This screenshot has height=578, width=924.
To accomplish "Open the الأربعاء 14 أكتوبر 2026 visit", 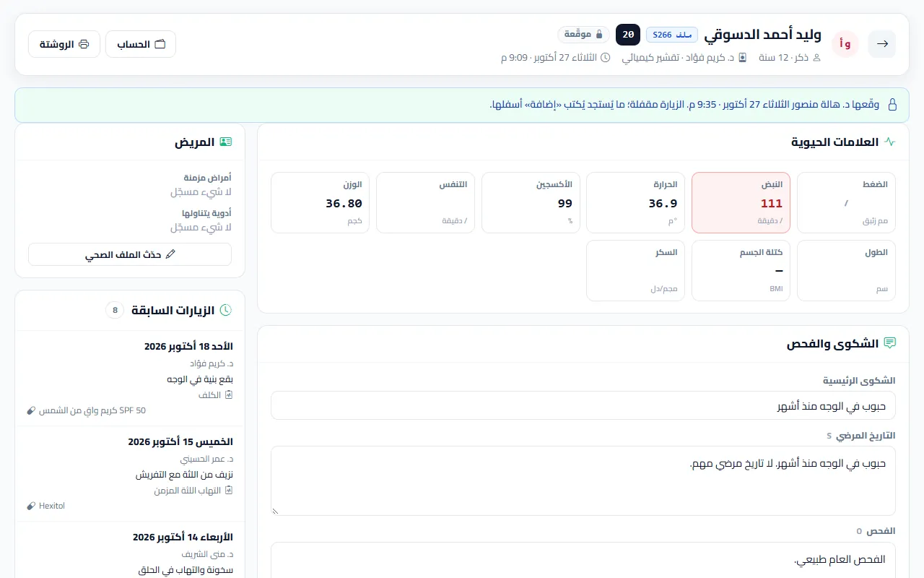I will pyautogui.click(x=130, y=551).
